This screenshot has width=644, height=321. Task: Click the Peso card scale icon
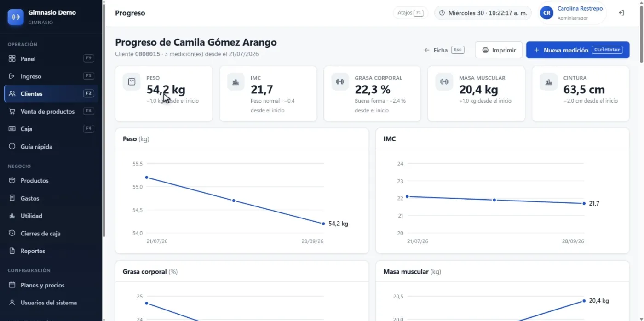coord(132,82)
